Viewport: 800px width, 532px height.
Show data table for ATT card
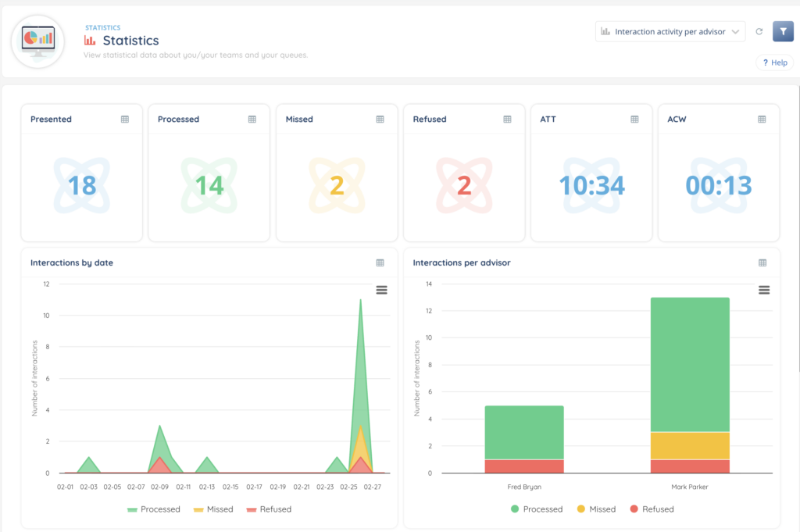(x=634, y=120)
